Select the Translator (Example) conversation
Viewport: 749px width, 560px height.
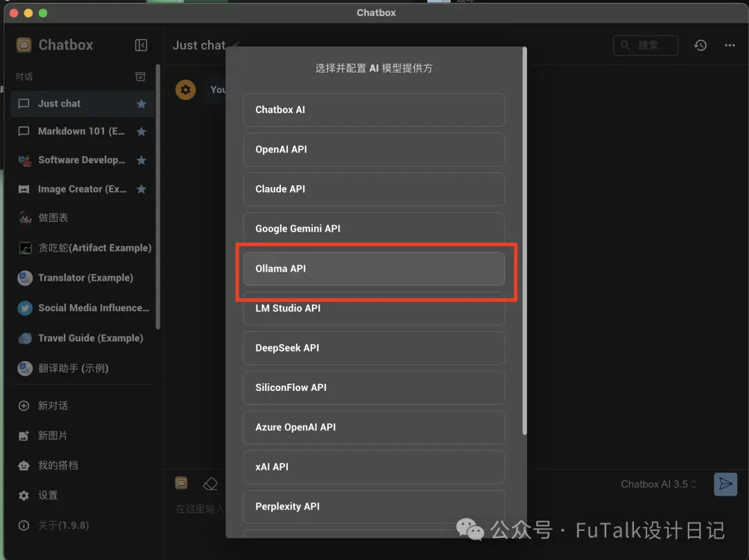pyautogui.click(x=82, y=278)
